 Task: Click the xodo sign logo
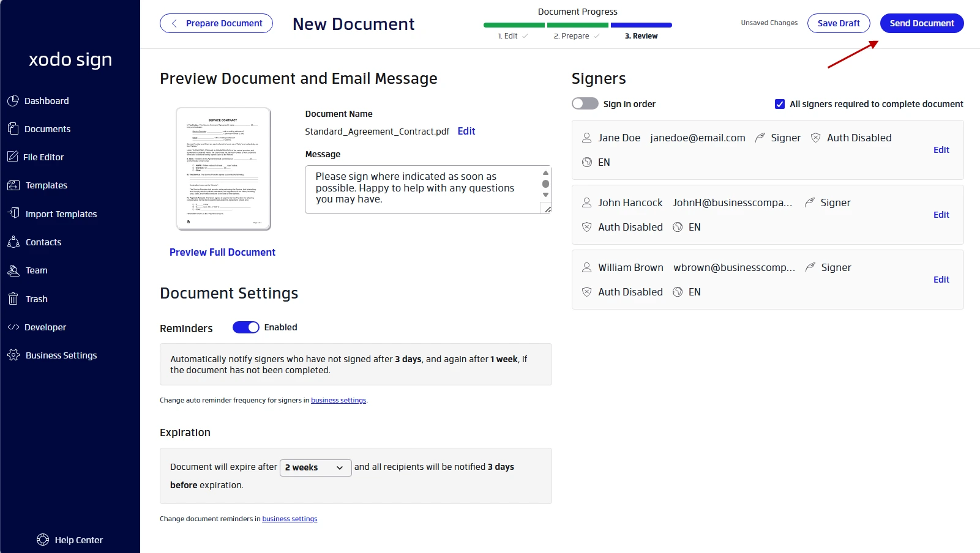(70, 60)
